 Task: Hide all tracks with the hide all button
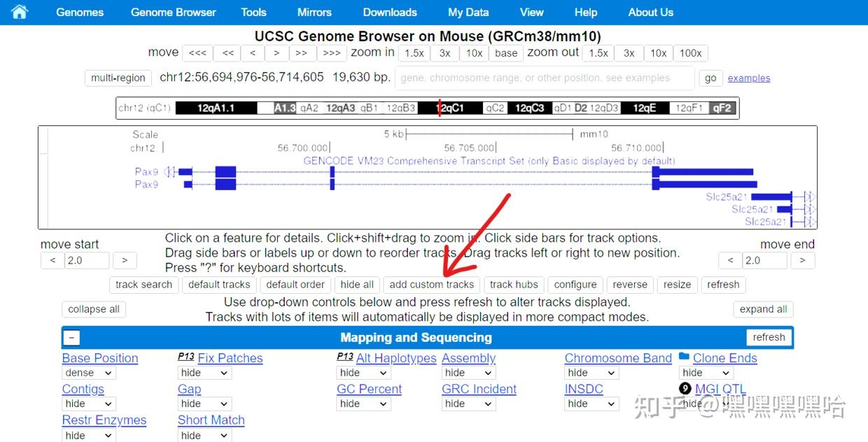tap(357, 285)
